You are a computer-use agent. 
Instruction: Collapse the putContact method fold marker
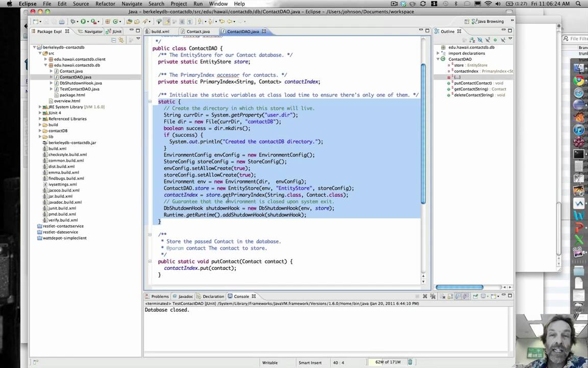(150, 261)
